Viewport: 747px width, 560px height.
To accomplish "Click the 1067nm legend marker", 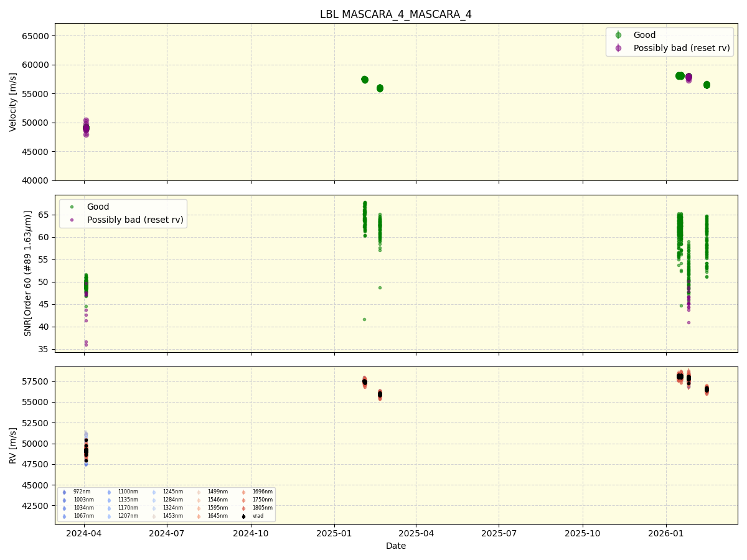I will pyautogui.click(x=64, y=516).
